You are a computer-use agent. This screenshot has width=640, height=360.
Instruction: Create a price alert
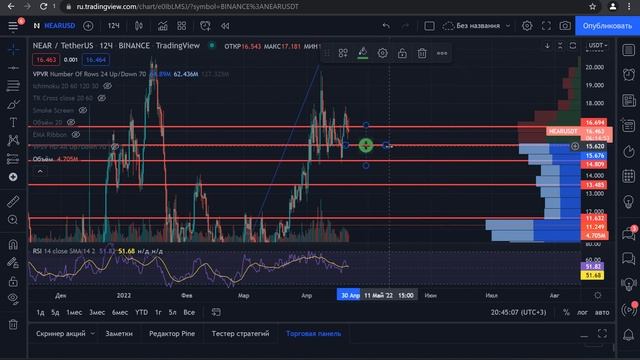pos(205,26)
